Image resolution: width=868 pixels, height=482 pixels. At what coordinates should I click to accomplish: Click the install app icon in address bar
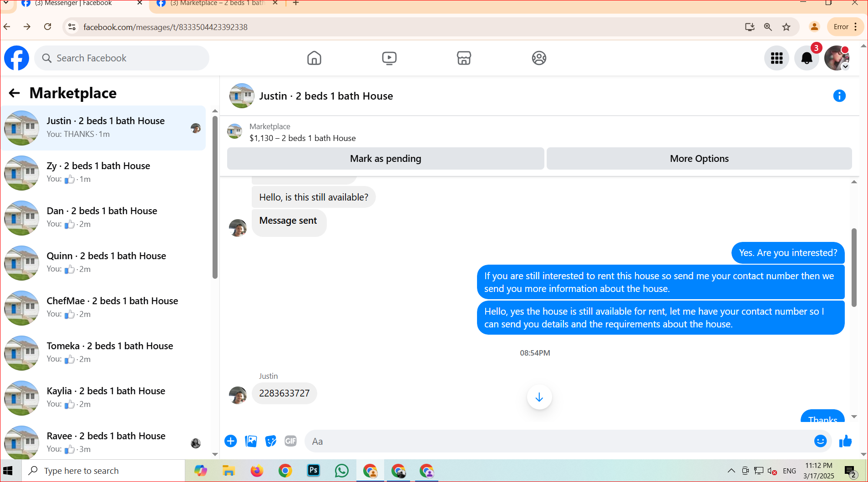(750, 27)
